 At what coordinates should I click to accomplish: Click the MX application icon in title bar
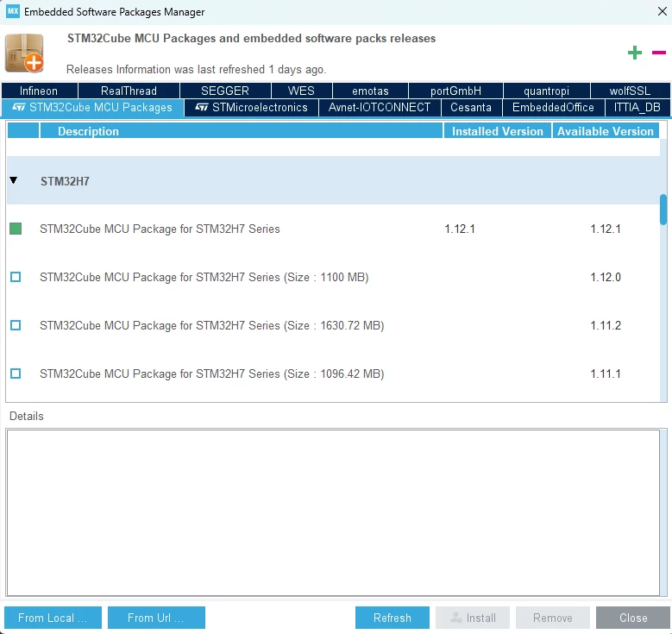coord(13,11)
